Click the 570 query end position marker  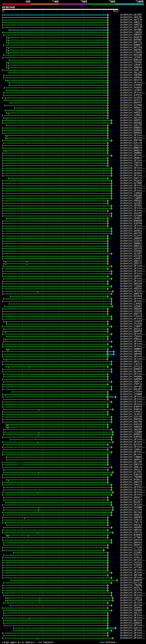[x=115, y=11]
